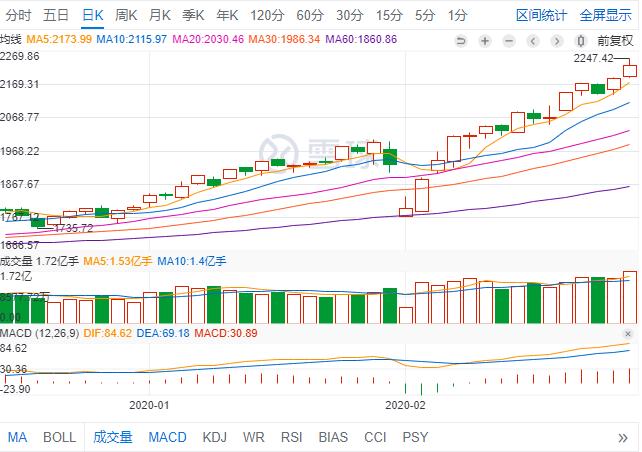This screenshot has height=452, width=642.
Task: Click the last candlestick near 2247.42
Action: [x=630, y=70]
